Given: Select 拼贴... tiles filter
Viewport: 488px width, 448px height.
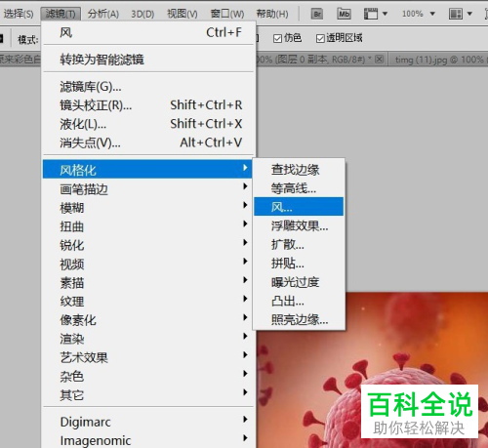Looking at the screenshot, I should 299,263.
